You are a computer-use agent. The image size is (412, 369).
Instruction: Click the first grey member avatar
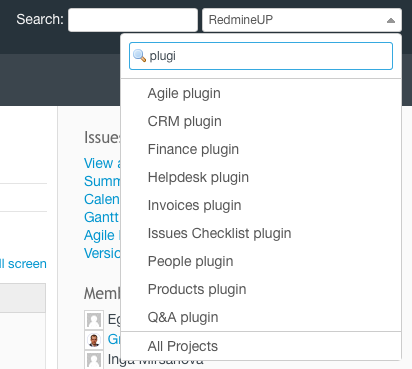tap(94, 320)
